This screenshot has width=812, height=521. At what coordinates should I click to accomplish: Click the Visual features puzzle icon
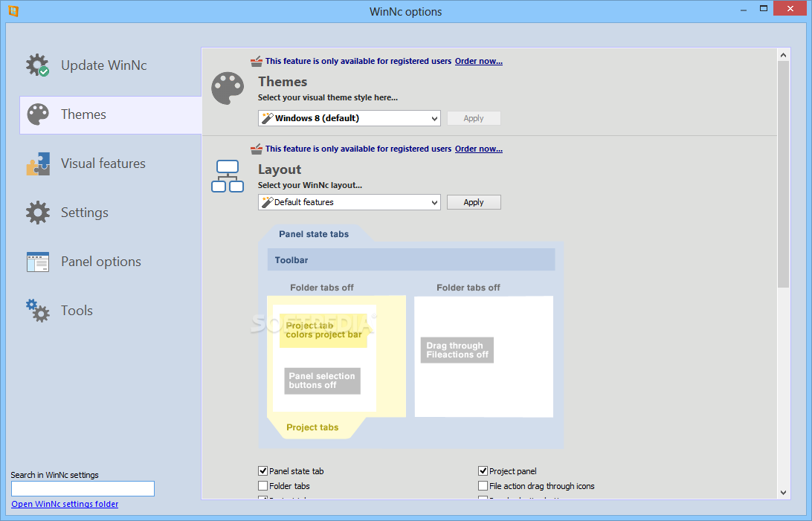[38, 164]
